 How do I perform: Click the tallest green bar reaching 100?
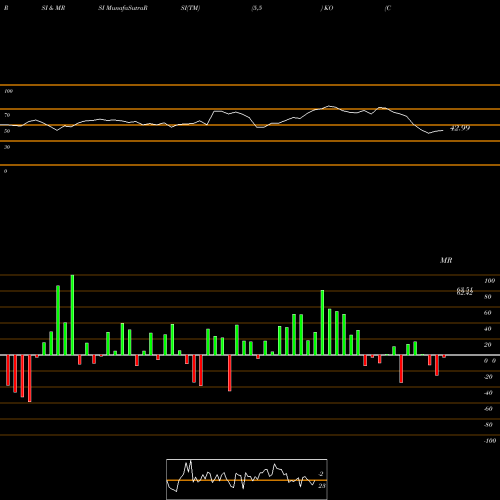coord(72,315)
